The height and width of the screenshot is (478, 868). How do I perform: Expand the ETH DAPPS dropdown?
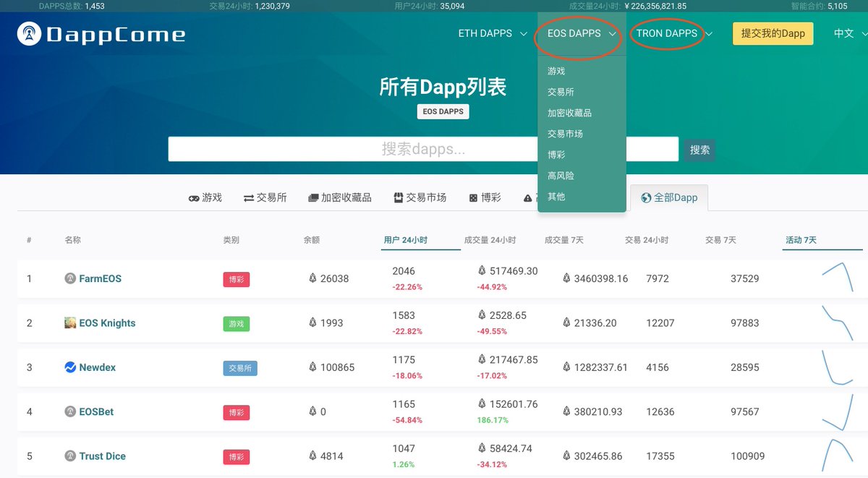tap(493, 33)
